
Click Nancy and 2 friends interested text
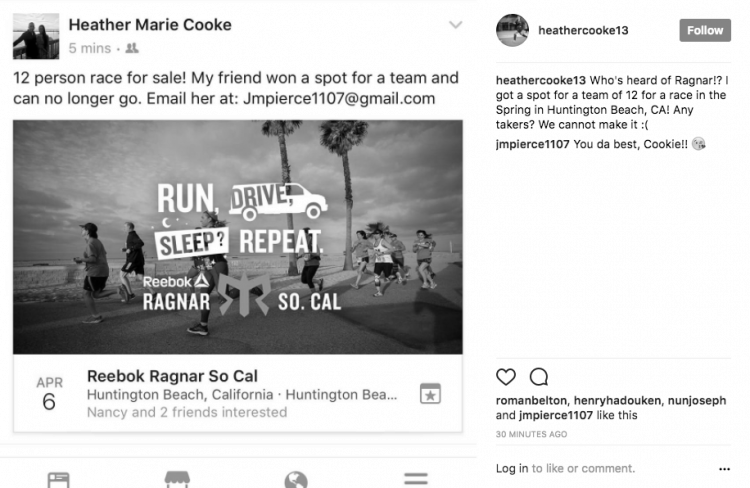tap(187, 412)
